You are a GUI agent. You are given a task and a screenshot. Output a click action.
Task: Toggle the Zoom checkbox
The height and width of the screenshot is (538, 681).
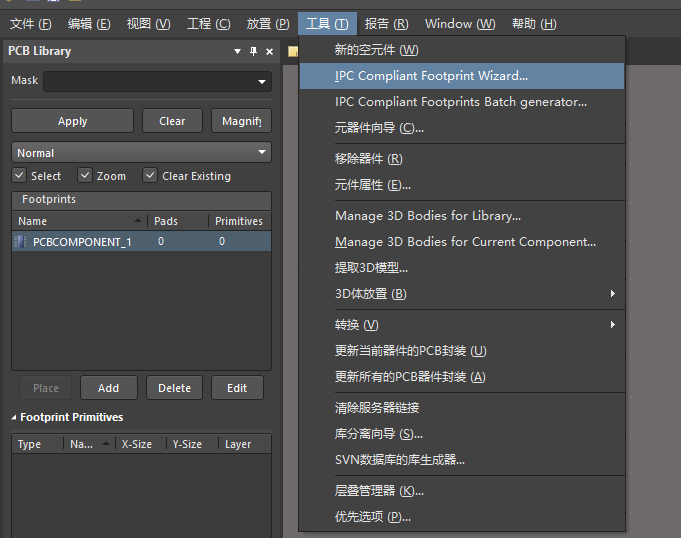coord(85,175)
